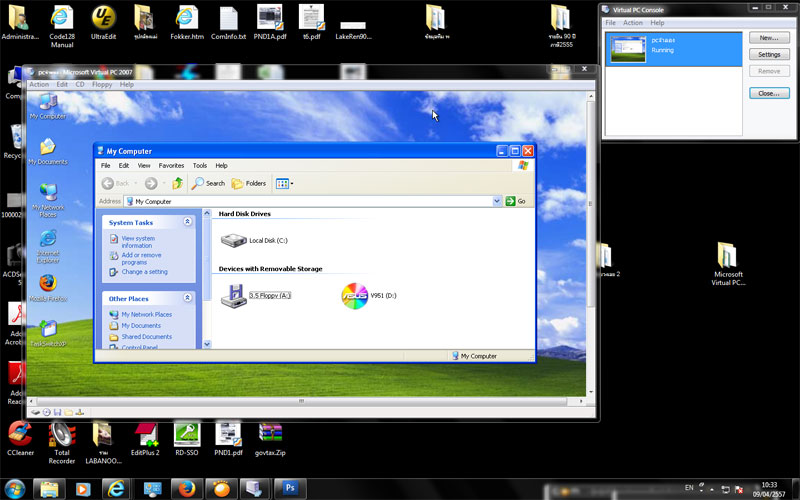The image size is (800, 500).
Task: Open Shared Documents link
Action: (146, 337)
